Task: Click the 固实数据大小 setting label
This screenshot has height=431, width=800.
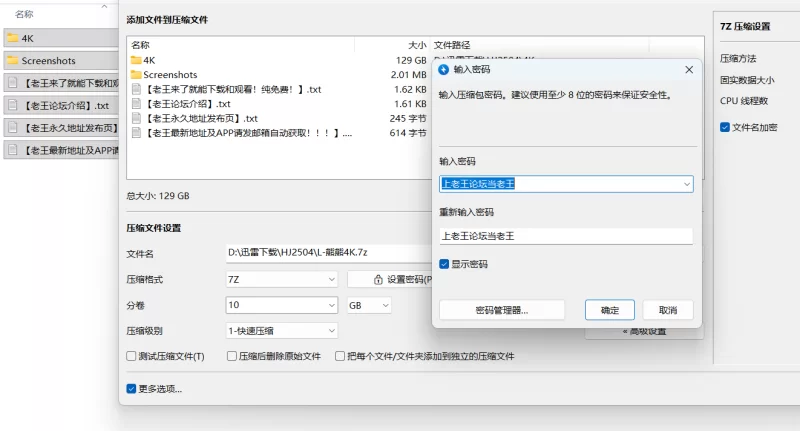Action: (x=747, y=80)
